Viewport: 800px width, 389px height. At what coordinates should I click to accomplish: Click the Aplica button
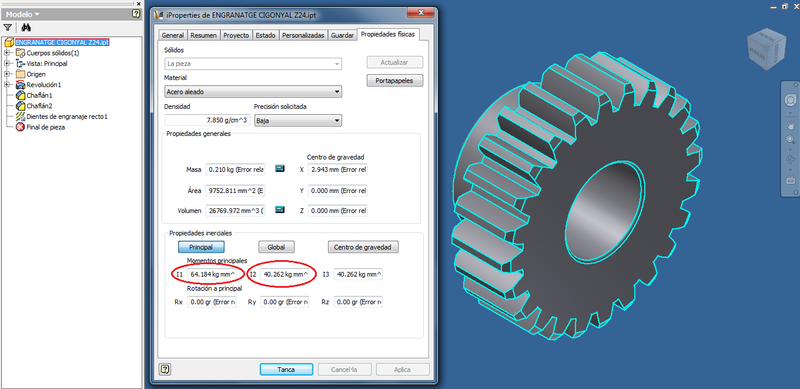pyautogui.click(x=403, y=370)
